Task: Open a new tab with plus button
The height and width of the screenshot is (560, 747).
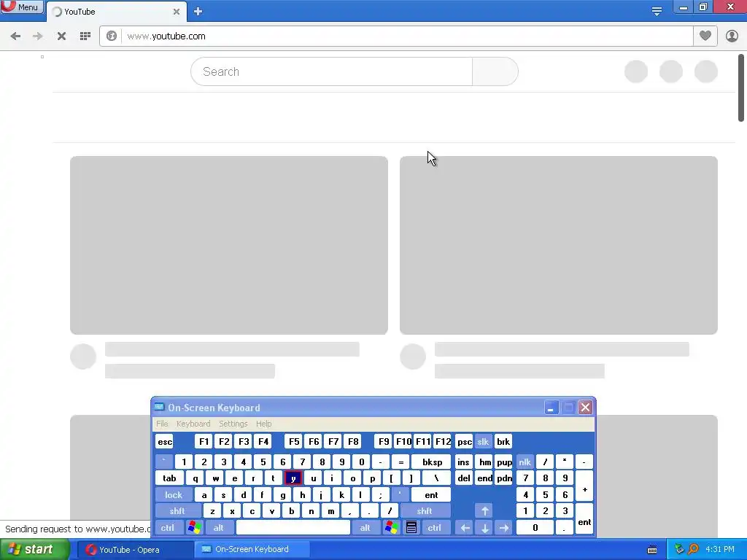Action: pos(198,12)
